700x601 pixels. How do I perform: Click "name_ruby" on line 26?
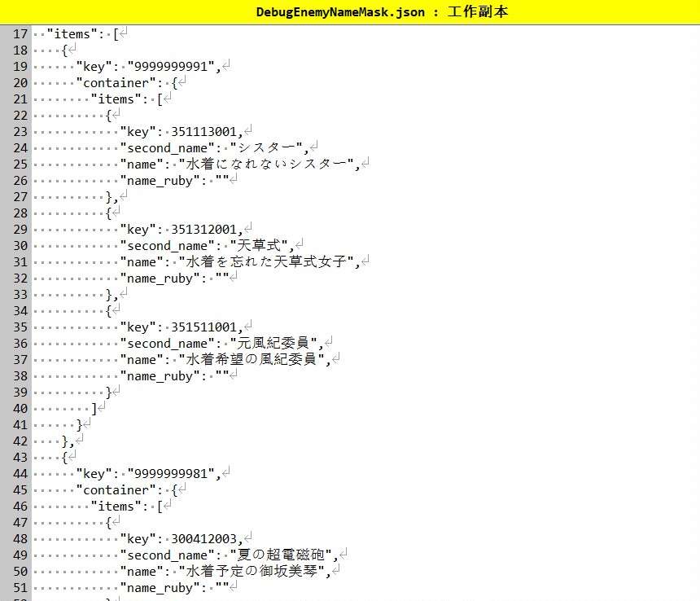pyautogui.click(x=160, y=181)
